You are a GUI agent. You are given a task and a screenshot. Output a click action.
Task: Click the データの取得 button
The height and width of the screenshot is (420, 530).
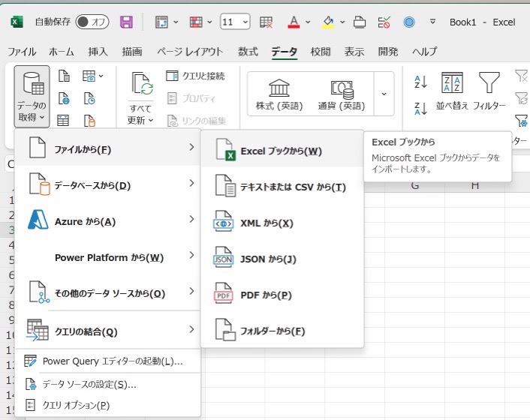pos(32,96)
